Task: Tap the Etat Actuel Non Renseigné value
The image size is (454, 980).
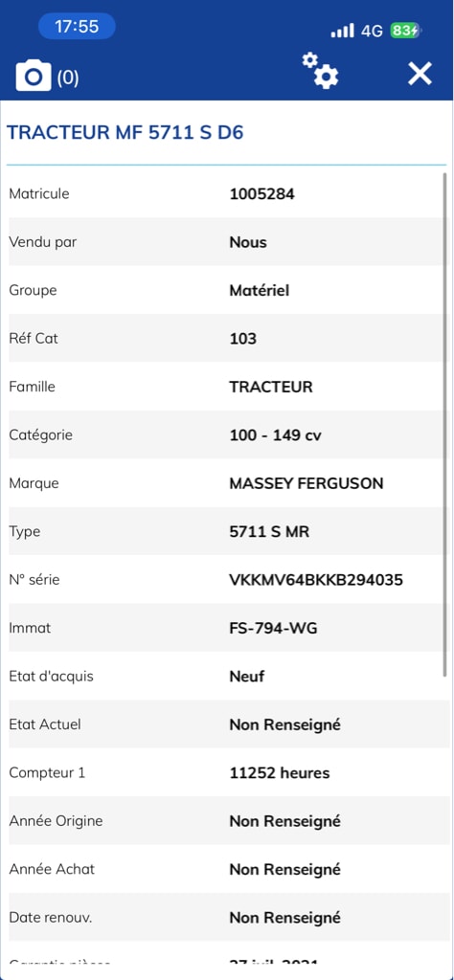Action: tap(285, 725)
